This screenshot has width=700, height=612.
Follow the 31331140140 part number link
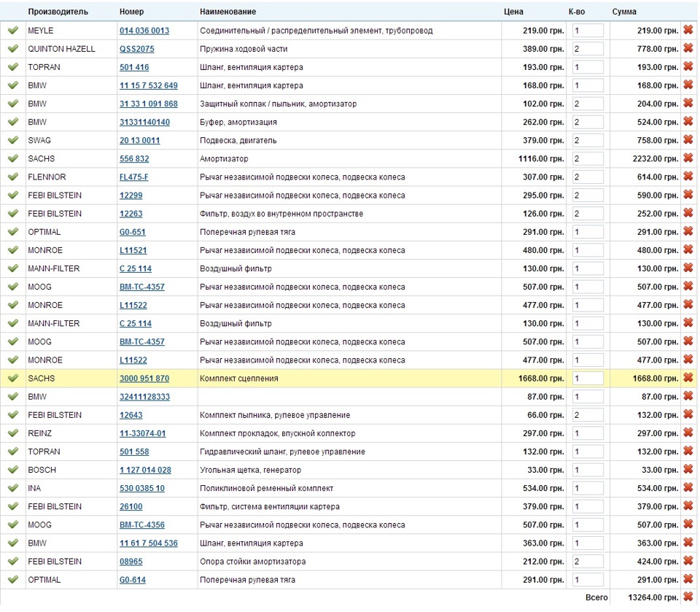(144, 123)
